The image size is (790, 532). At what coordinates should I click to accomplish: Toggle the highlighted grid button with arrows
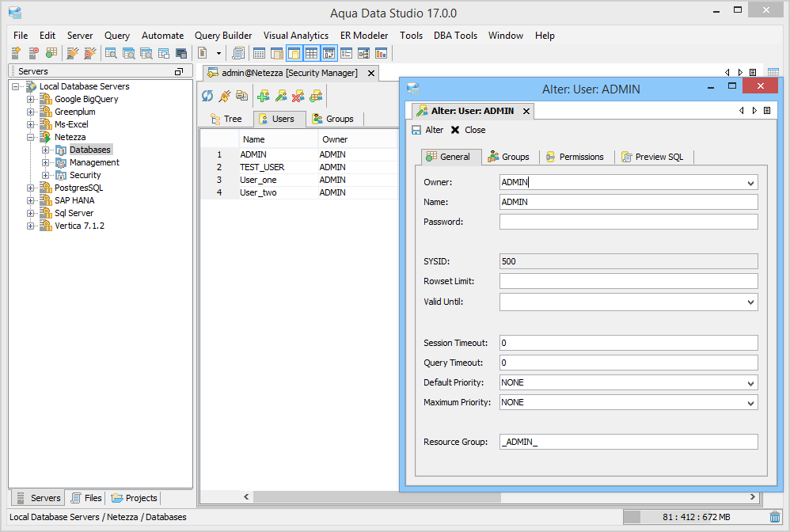(x=329, y=53)
